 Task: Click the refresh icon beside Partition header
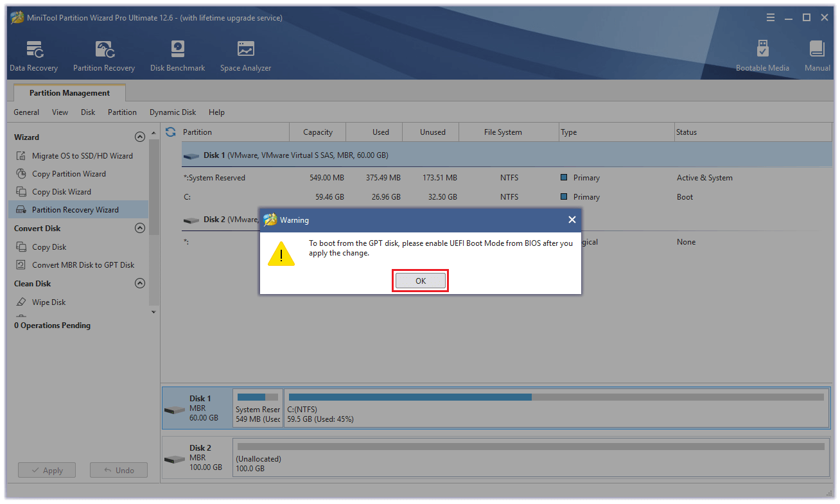171,132
